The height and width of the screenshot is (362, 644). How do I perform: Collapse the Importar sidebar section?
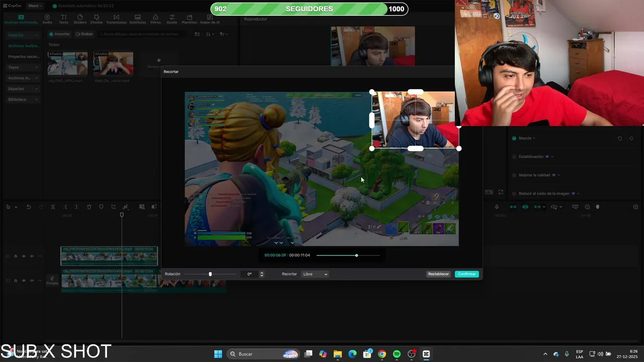click(23, 35)
